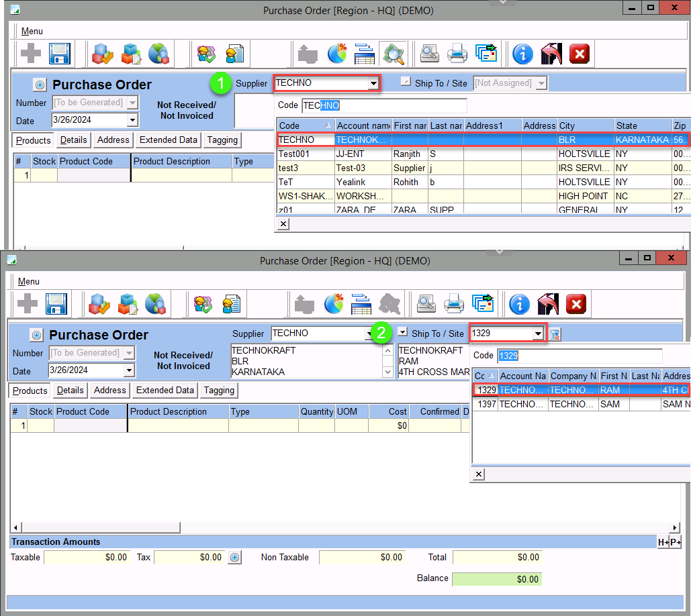The image size is (691, 616).
Task: Click the pie chart percent icon in the upper toolbar
Action: click(x=336, y=54)
